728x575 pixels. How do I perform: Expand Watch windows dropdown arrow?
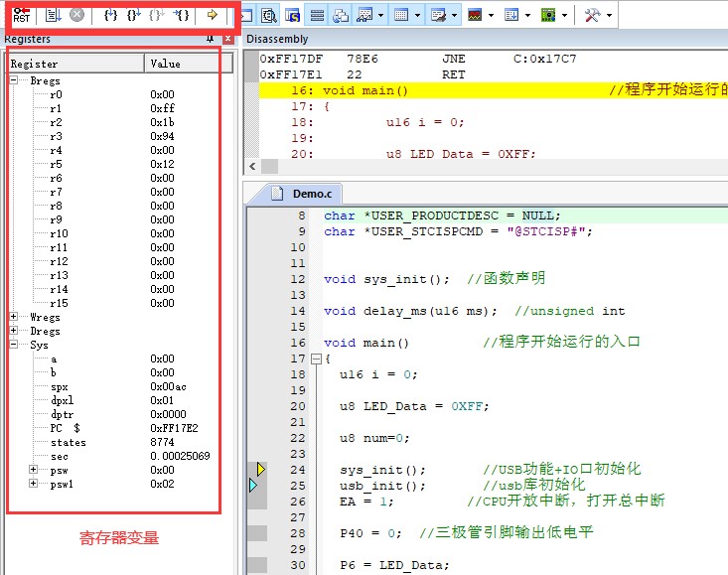pyautogui.click(x=380, y=15)
